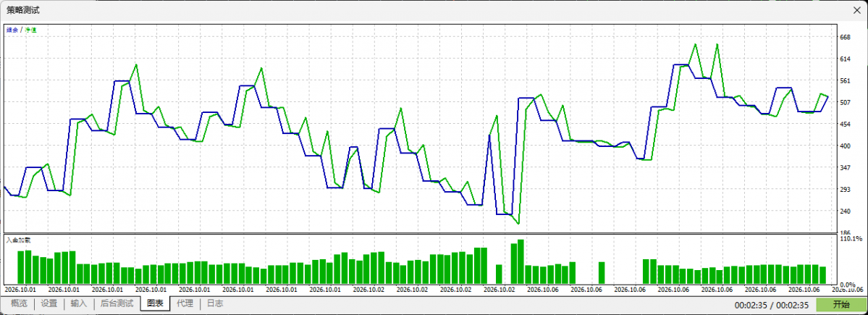The height and width of the screenshot is (315, 868).
Task: Click the 结余 / 净值 chart legend
Action: pos(21,30)
